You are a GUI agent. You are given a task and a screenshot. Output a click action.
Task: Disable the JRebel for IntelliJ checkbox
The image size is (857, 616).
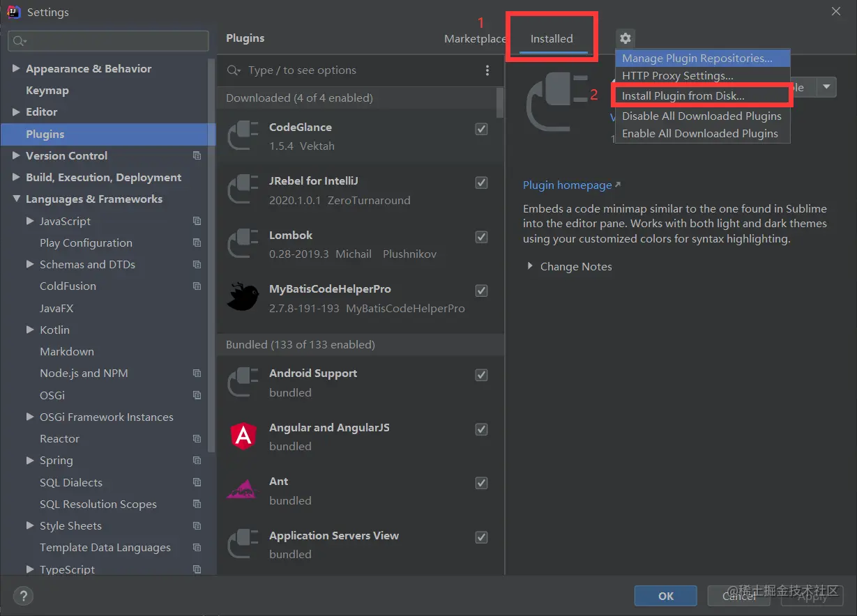click(x=481, y=183)
